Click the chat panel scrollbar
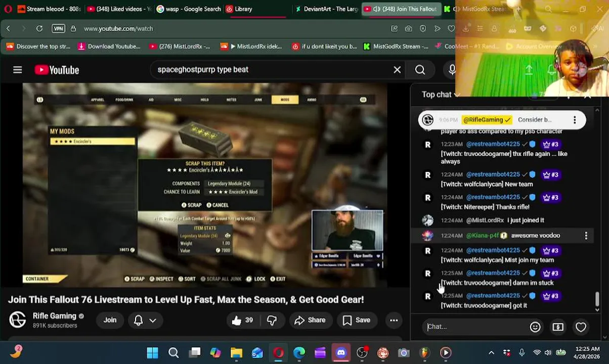609x364 pixels. [597, 299]
